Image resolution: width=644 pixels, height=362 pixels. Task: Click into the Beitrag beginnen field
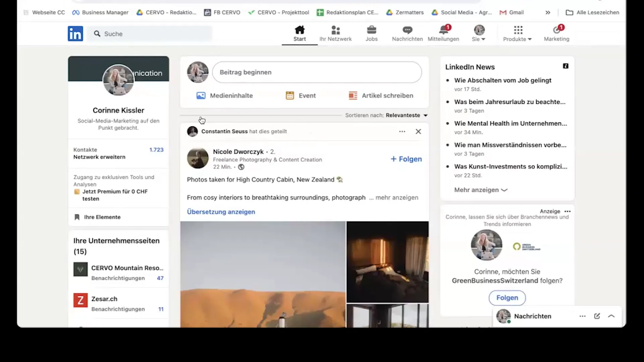pyautogui.click(x=317, y=72)
